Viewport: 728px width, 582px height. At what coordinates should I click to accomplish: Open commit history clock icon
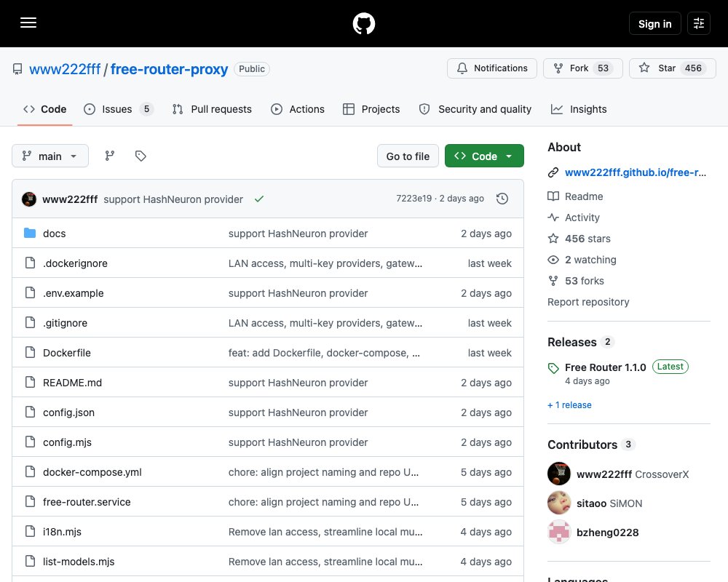(502, 199)
